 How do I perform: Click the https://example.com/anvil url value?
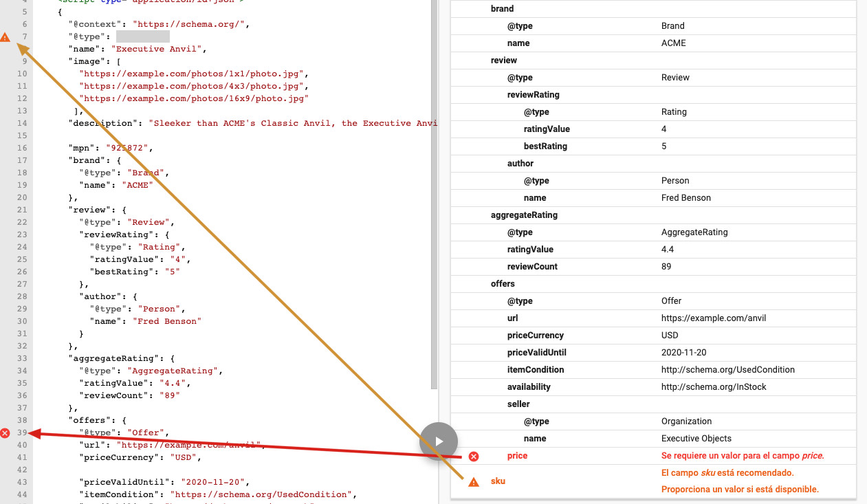coord(714,318)
